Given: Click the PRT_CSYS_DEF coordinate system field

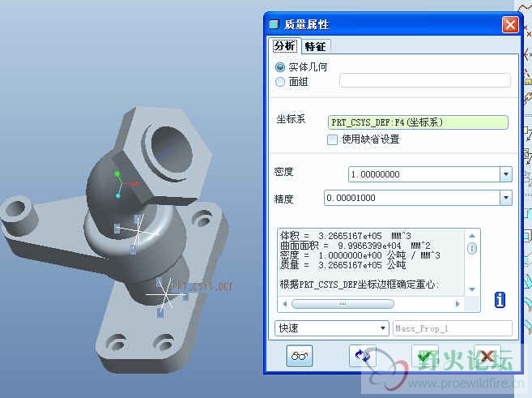Looking at the screenshot, I should (x=418, y=122).
